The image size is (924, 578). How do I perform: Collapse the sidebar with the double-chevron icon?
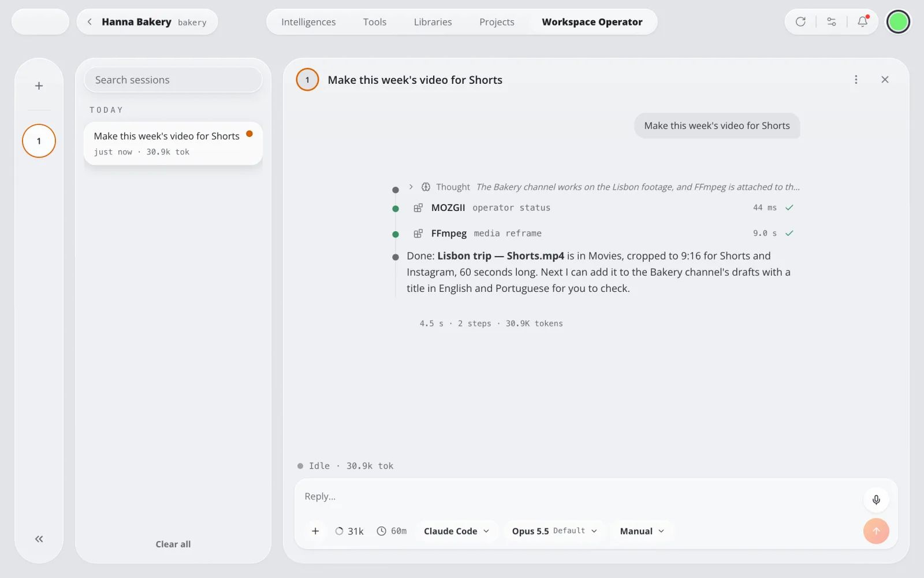(39, 539)
